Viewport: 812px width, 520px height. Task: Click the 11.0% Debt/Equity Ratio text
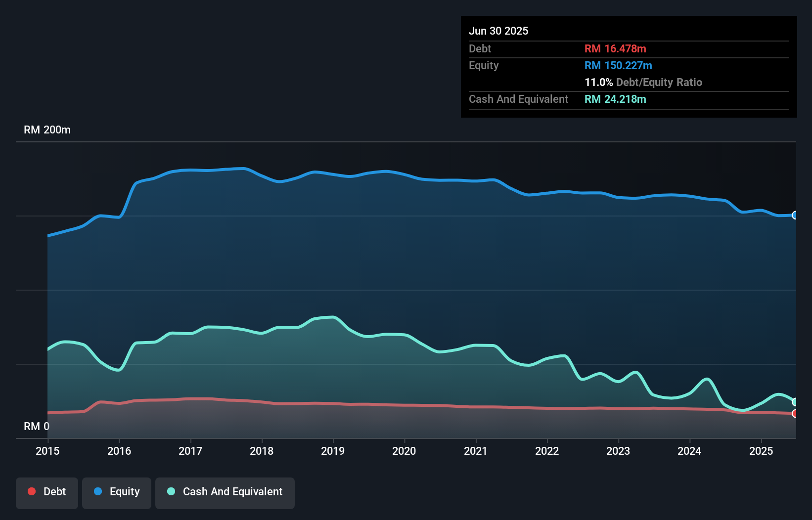643,83
